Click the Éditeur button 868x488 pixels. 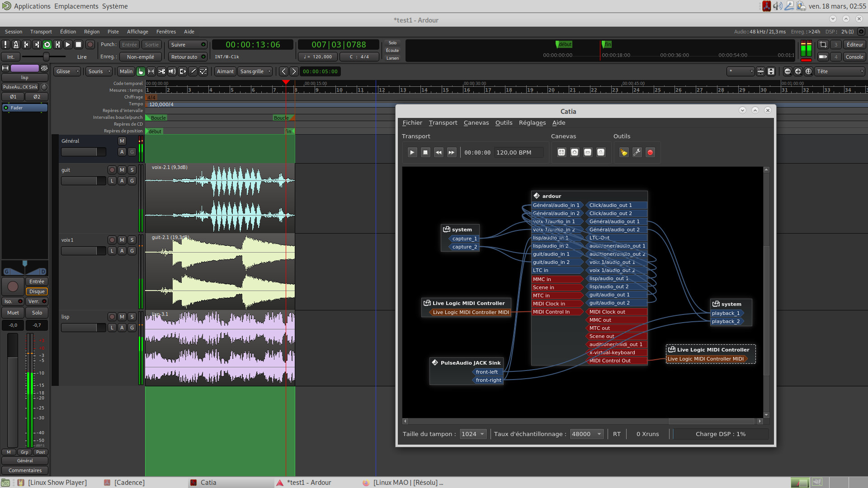click(854, 45)
